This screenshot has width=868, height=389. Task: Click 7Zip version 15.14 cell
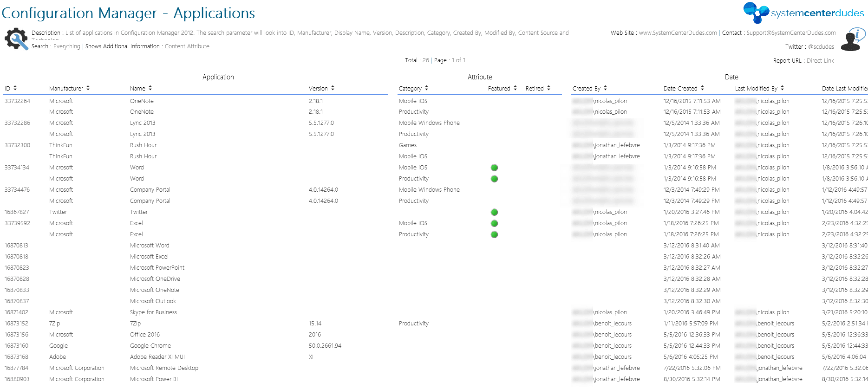click(x=315, y=324)
